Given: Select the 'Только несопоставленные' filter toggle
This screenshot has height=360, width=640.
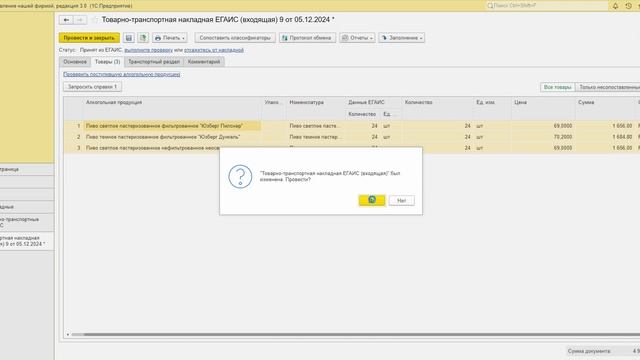Looking at the screenshot, I should click(608, 87).
